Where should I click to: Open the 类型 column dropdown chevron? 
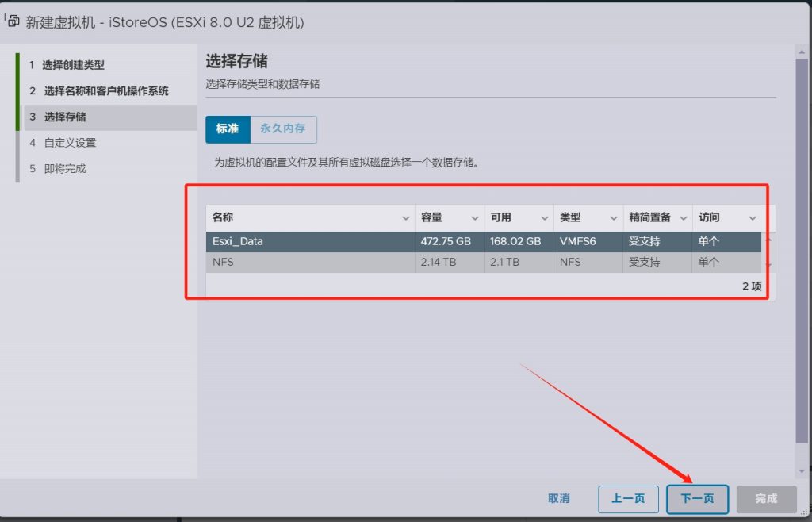pos(614,218)
